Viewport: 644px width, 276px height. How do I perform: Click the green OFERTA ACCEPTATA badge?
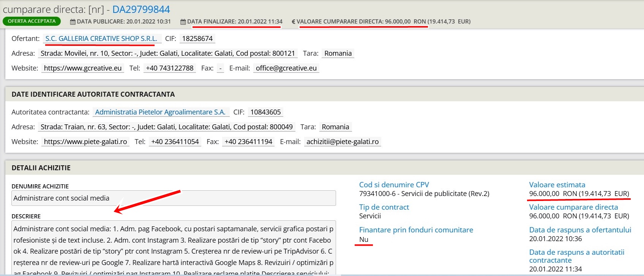tap(32, 21)
